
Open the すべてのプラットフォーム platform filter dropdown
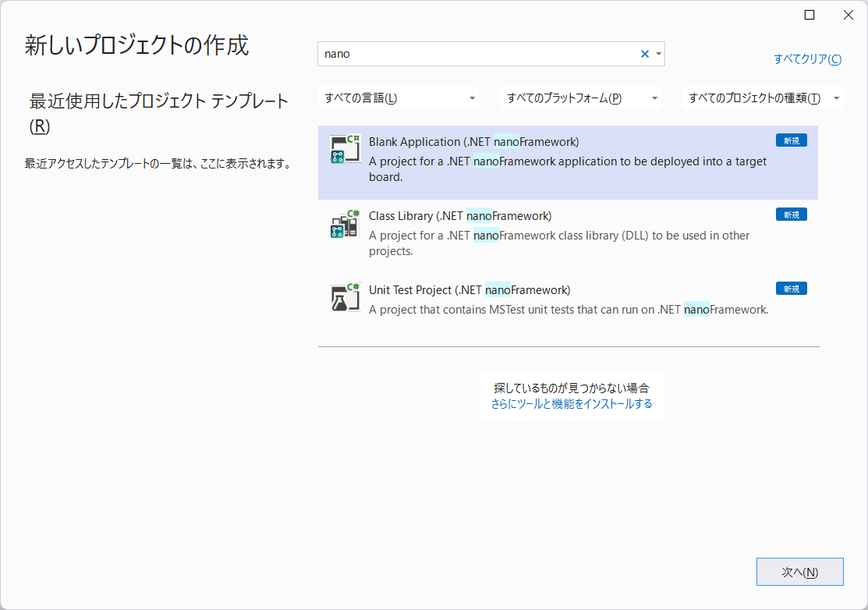click(581, 98)
